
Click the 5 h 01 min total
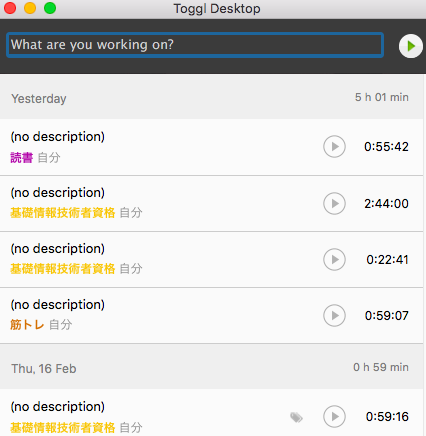tap(382, 97)
